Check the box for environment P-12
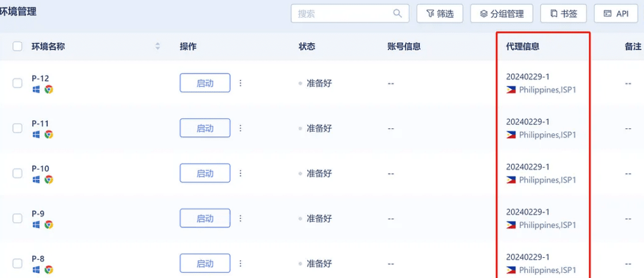The width and height of the screenshot is (644, 278). [x=17, y=83]
